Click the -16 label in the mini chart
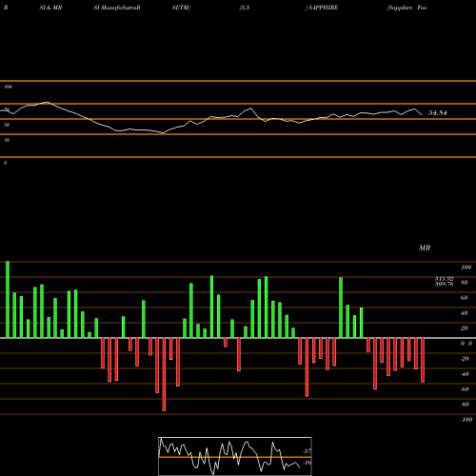This screenshot has width=476, height=476. pyautogui.click(x=307, y=463)
